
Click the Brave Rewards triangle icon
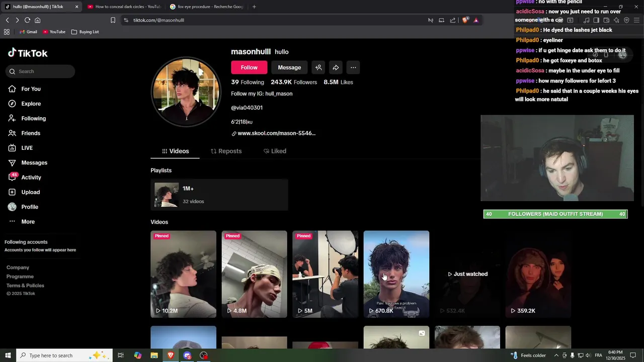476,20
